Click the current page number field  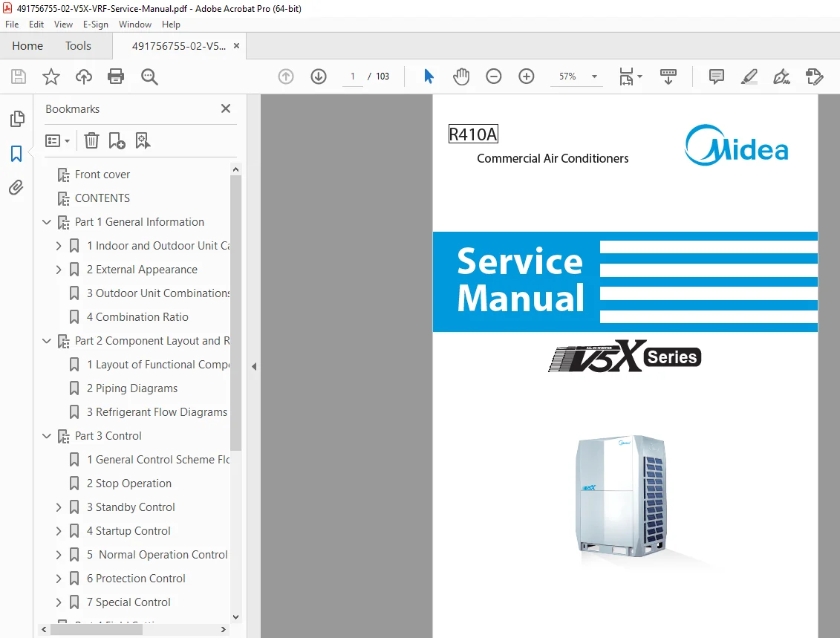click(353, 77)
